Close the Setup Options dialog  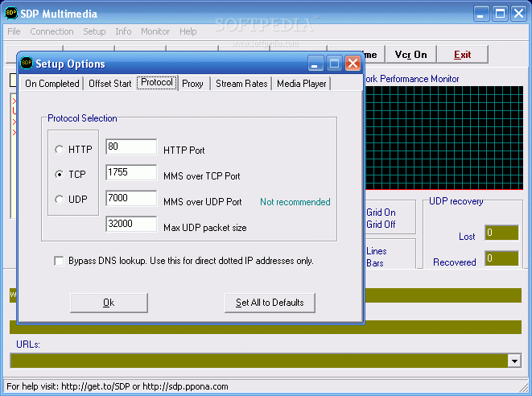coord(353,63)
